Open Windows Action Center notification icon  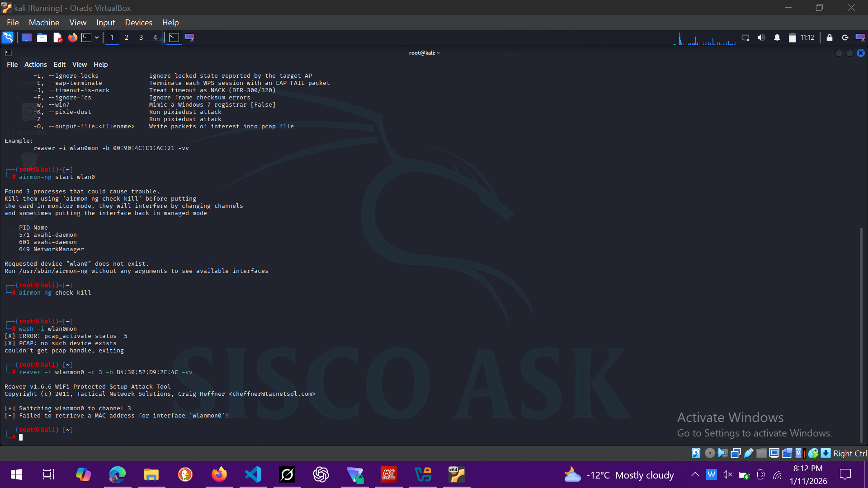pyautogui.click(x=845, y=474)
